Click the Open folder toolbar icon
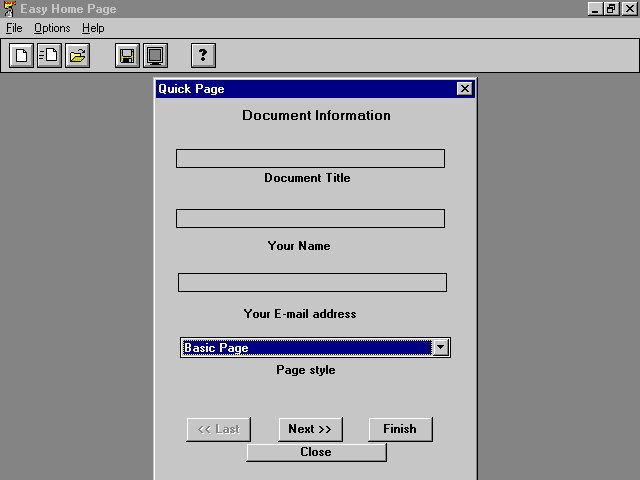The width and height of the screenshot is (640, 480). [77, 56]
